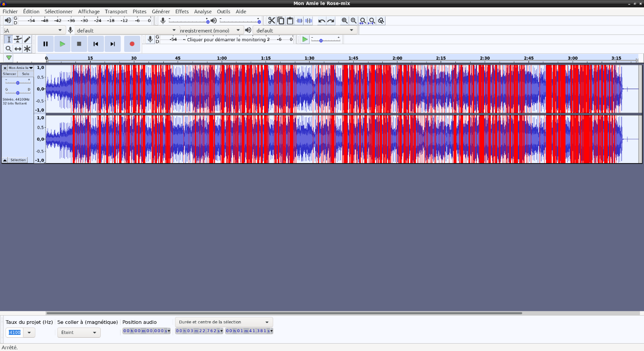
Task: Open the Analyse menu
Action: click(203, 11)
